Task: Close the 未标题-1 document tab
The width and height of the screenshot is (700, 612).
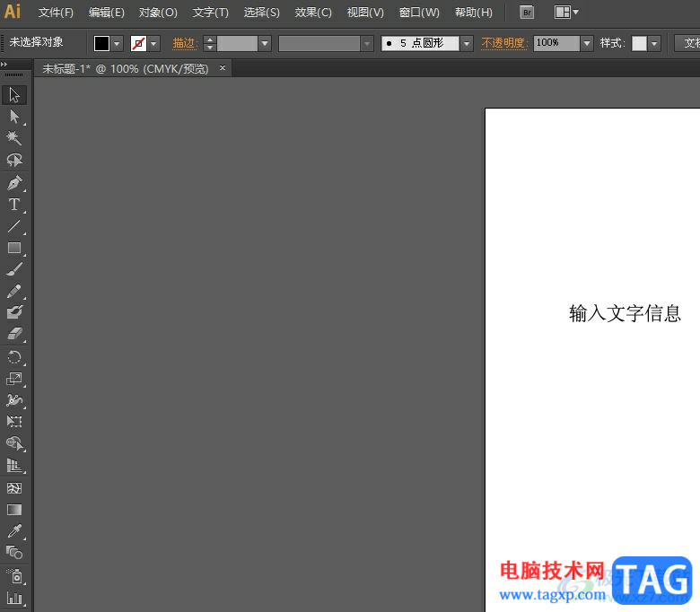Action: 223,68
